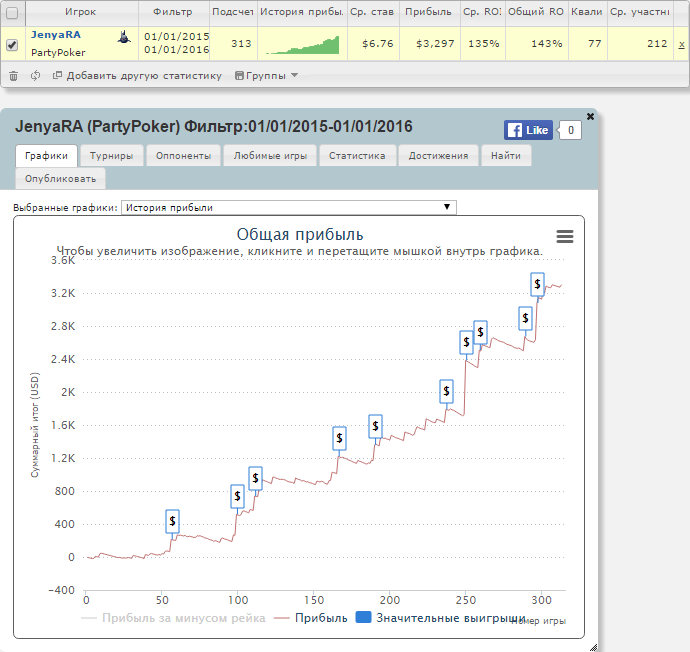The image size is (690, 652).
Task: Open the Достижения tab
Action: (x=438, y=156)
